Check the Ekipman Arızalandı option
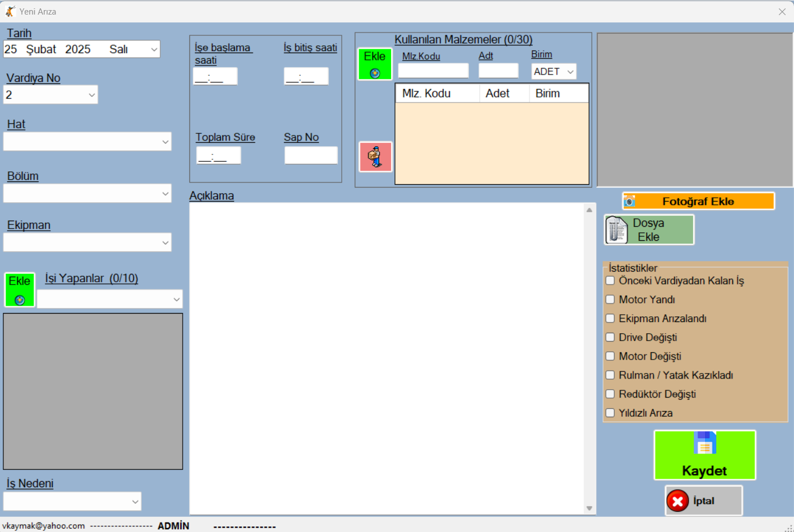 [x=610, y=318]
